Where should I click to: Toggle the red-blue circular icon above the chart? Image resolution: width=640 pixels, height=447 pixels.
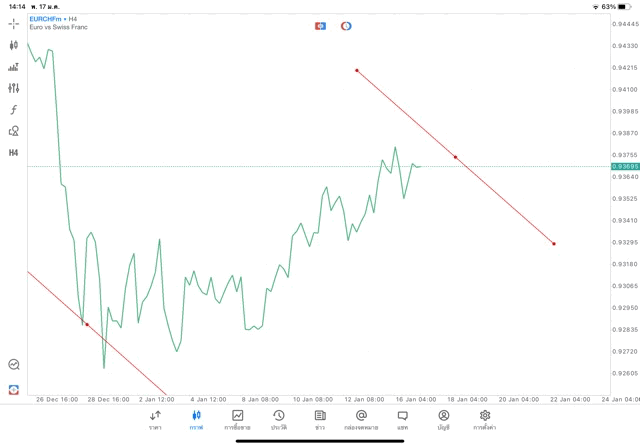(x=346, y=24)
